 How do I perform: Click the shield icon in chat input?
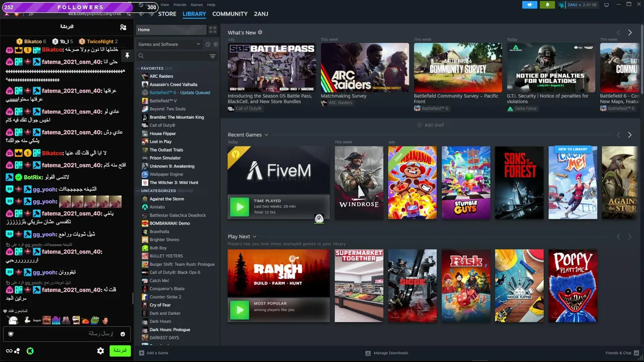click(x=11, y=334)
